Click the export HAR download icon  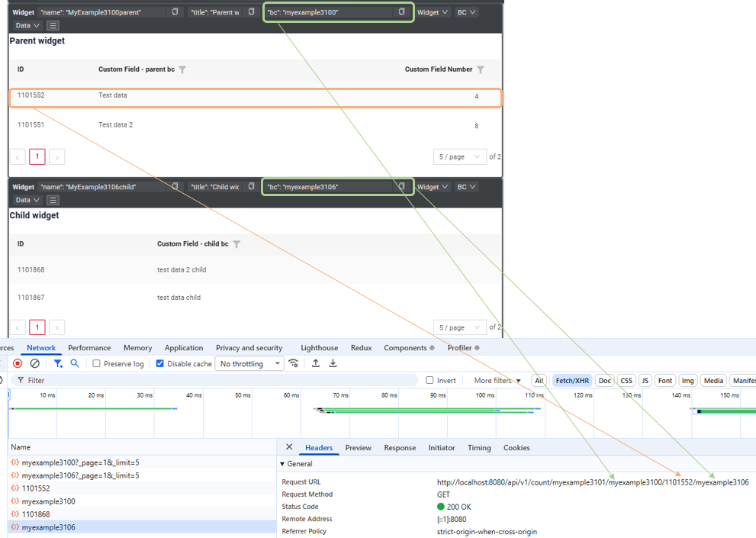click(333, 363)
